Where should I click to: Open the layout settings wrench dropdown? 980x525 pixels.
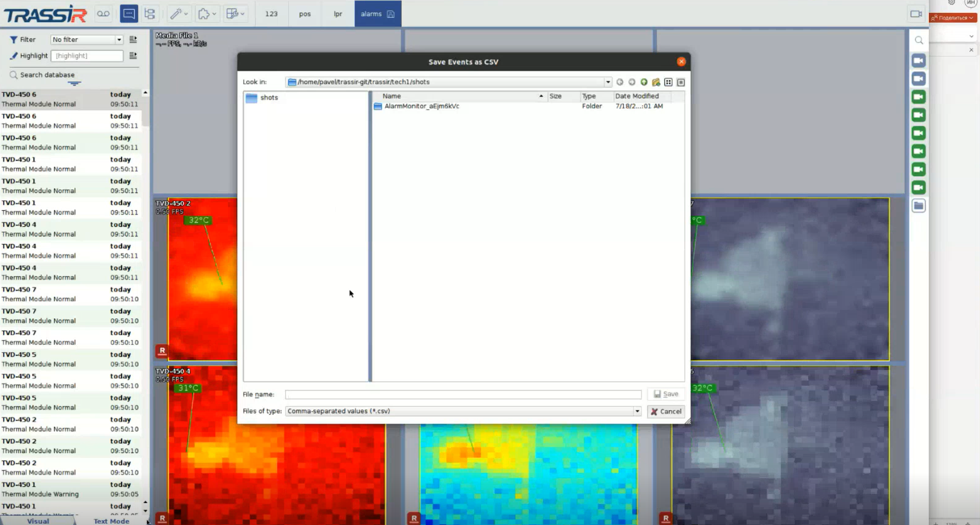coord(235,14)
